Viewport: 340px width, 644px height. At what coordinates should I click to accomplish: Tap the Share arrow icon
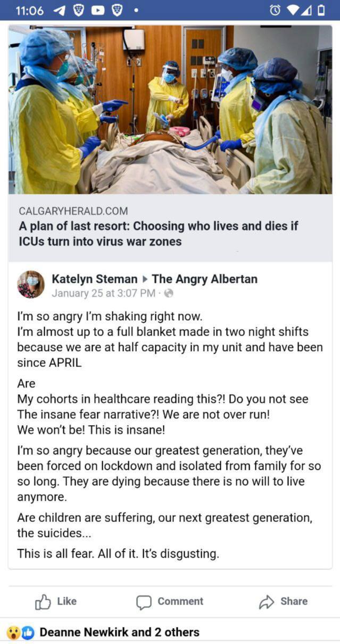(266, 602)
